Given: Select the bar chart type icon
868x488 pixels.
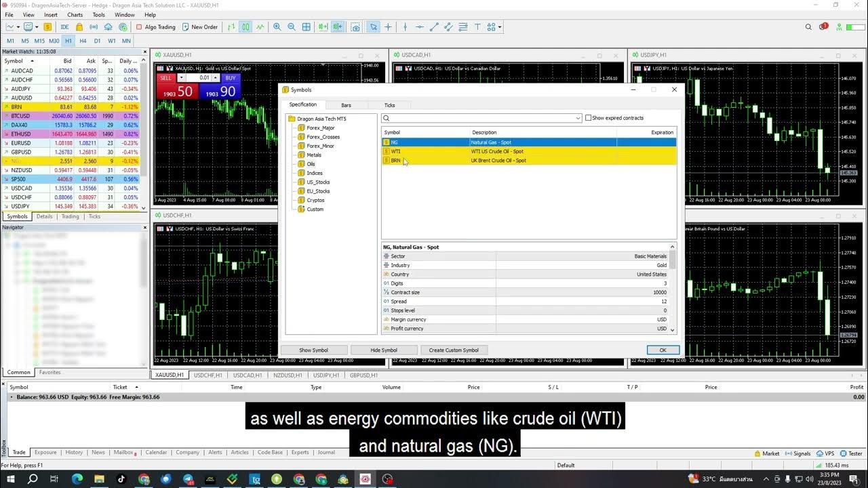Looking at the screenshot, I should tap(231, 27).
